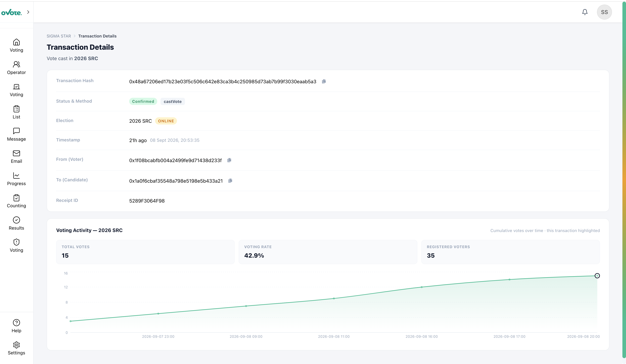This screenshot has width=626, height=364.
Task: Open the Results sidebar item
Action: pos(16,223)
